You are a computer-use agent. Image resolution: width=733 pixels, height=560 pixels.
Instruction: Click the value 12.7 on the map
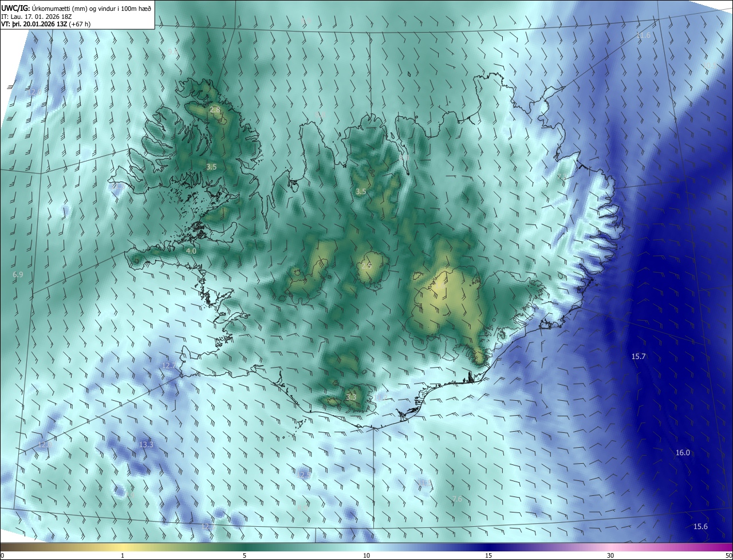tap(170, 366)
